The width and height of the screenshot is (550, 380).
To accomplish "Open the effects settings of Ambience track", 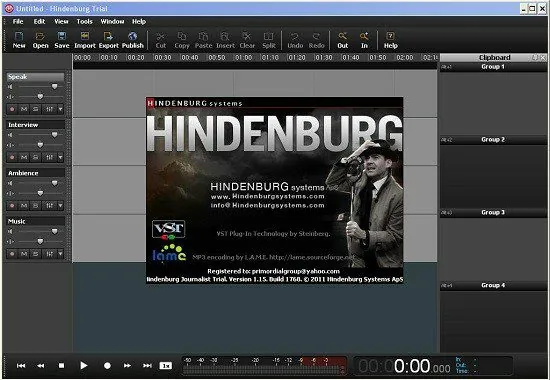I will pyautogui.click(x=49, y=205).
